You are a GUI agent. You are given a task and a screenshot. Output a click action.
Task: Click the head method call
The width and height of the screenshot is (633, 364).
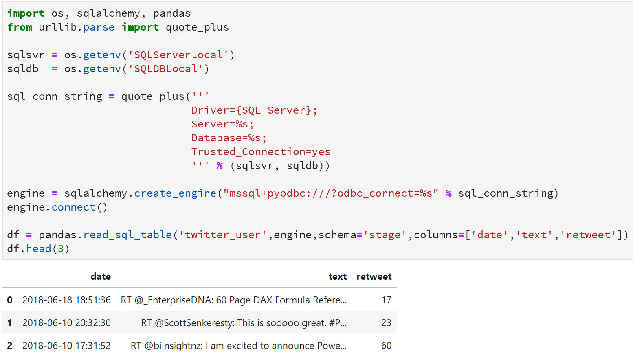pos(38,248)
